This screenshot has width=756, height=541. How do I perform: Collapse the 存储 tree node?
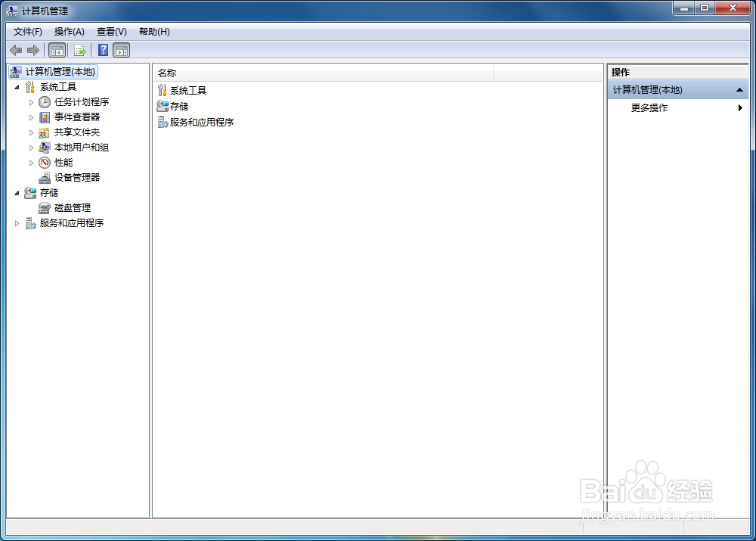click(x=17, y=193)
